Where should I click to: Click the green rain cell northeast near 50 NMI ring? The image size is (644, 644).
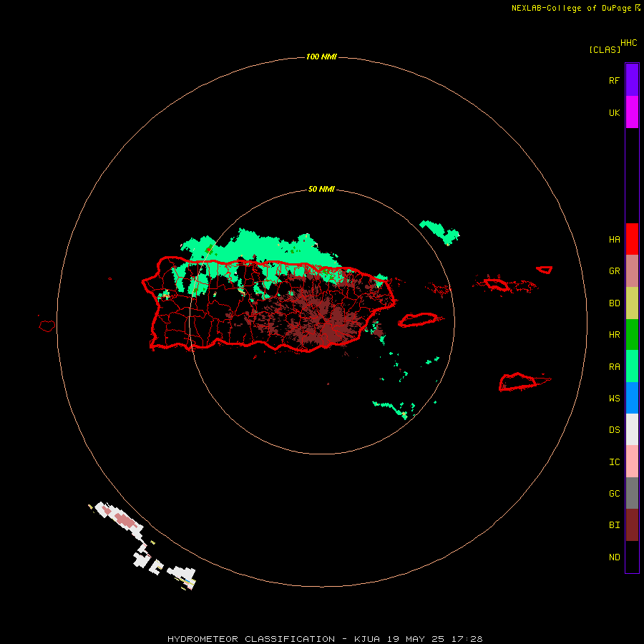click(440, 232)
